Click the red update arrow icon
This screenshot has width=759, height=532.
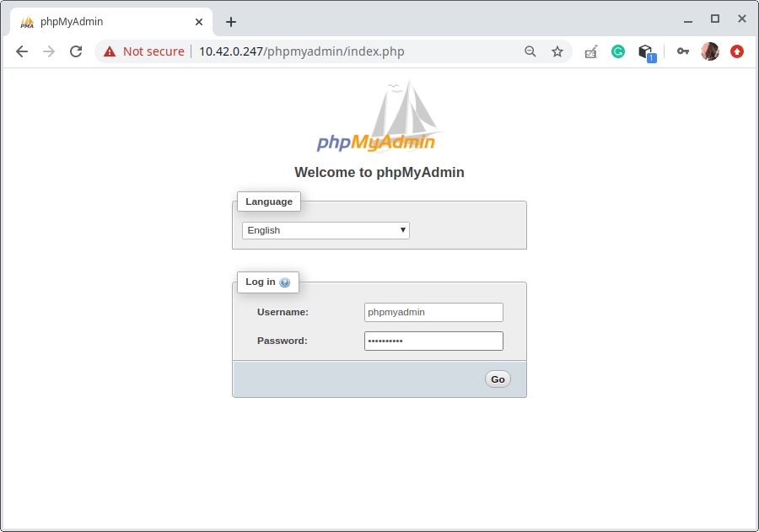click(737, 51)
